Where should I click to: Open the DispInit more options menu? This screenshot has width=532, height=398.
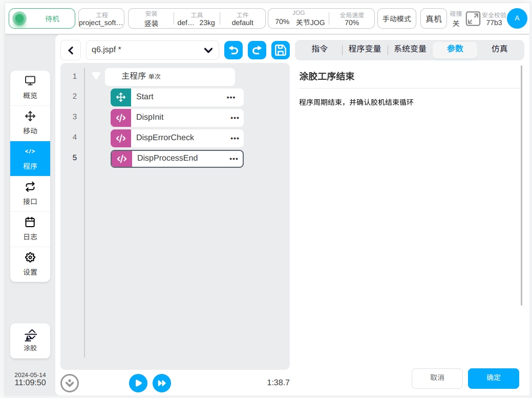[x=235, y=118]
